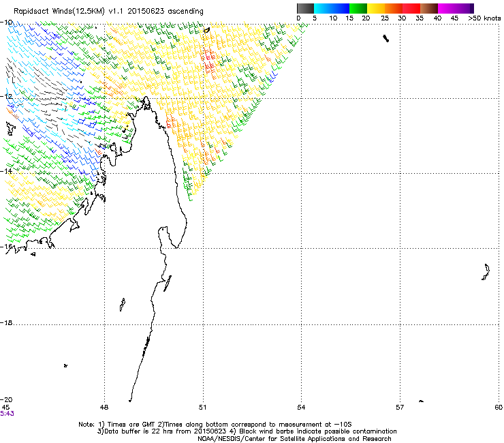Click the longitude label '57'
The width and height of the screenshot is (504, 443).
click(x=400, y=408)
